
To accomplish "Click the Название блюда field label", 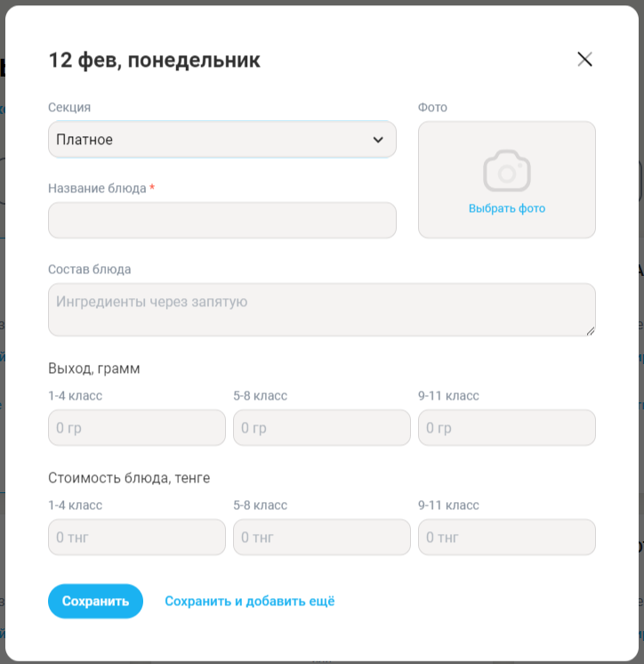I will [x=97, y=188].
